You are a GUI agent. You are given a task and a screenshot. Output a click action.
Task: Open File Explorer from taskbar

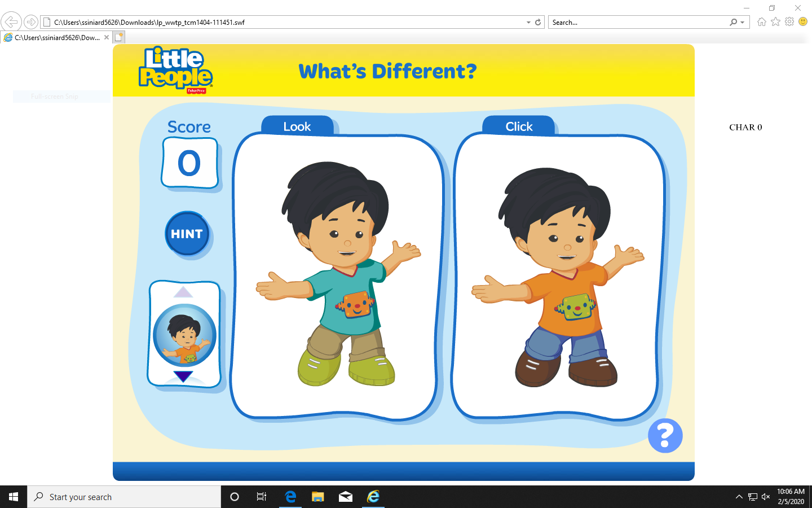318,497
